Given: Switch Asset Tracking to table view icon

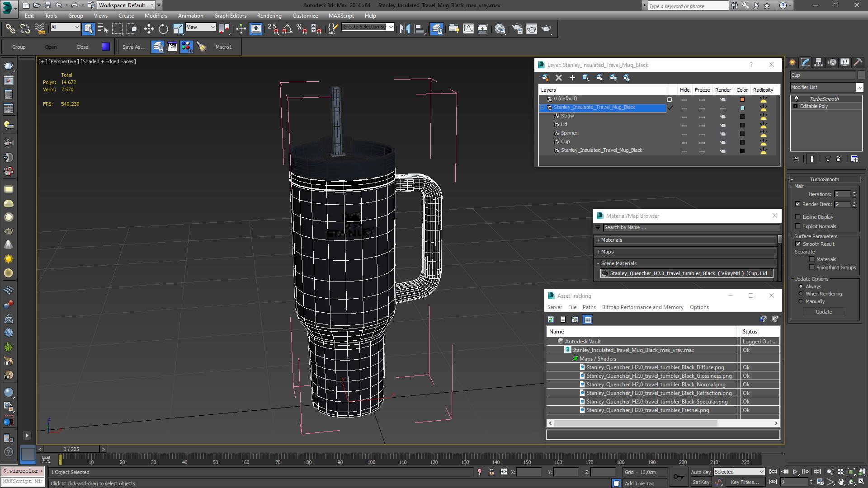Looking at the screenshot, I should (x=587, y=319).
